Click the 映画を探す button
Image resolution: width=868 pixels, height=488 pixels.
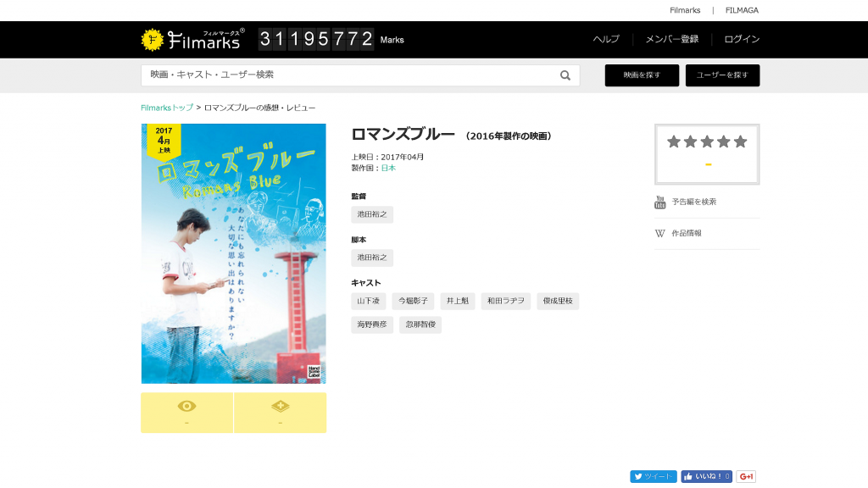[642, 75]
